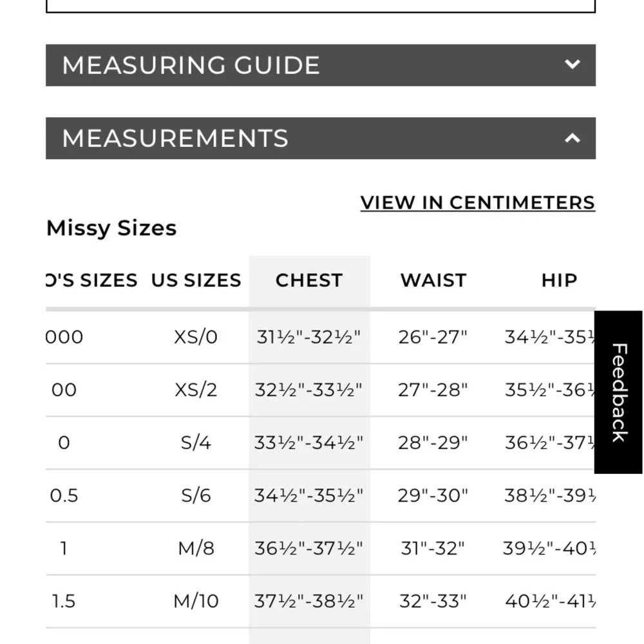Click the M/10 size cell
Viewport: 644px width, 644px height.
coord(196,601)
